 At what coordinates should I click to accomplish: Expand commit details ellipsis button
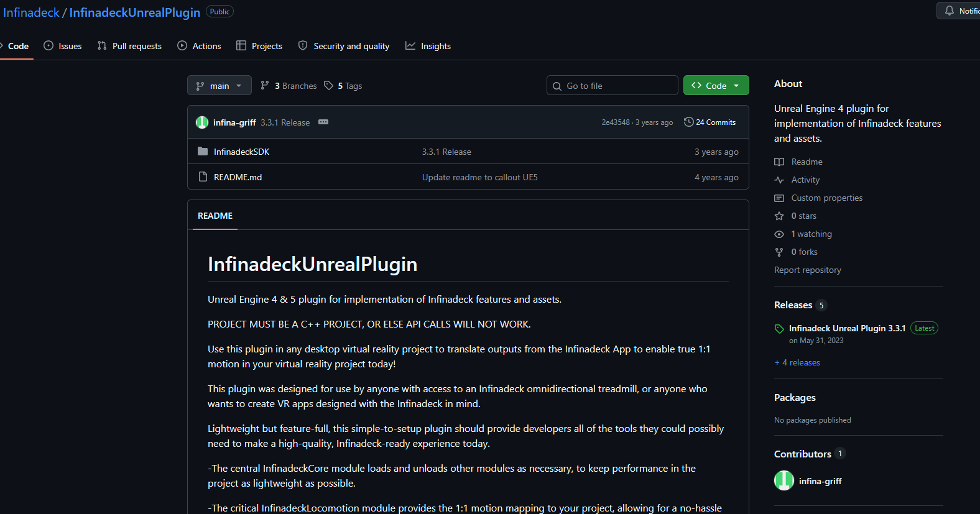[x=323, y=122]
